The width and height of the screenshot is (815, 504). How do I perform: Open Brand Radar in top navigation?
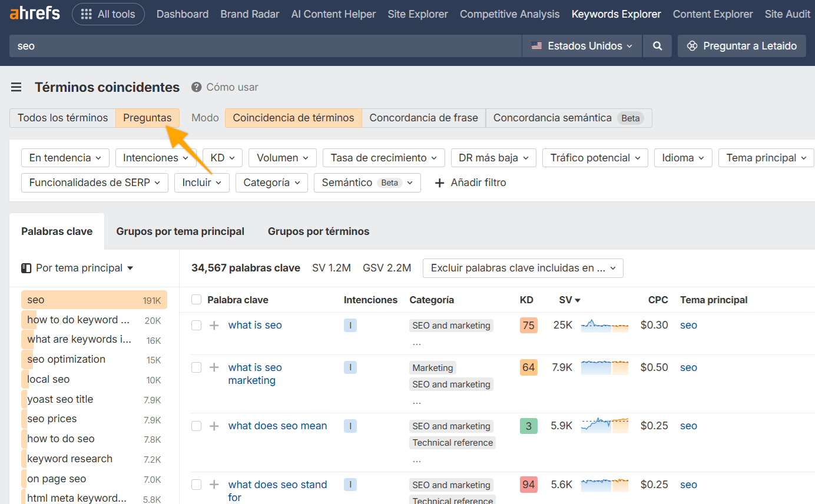coord(250,14)
